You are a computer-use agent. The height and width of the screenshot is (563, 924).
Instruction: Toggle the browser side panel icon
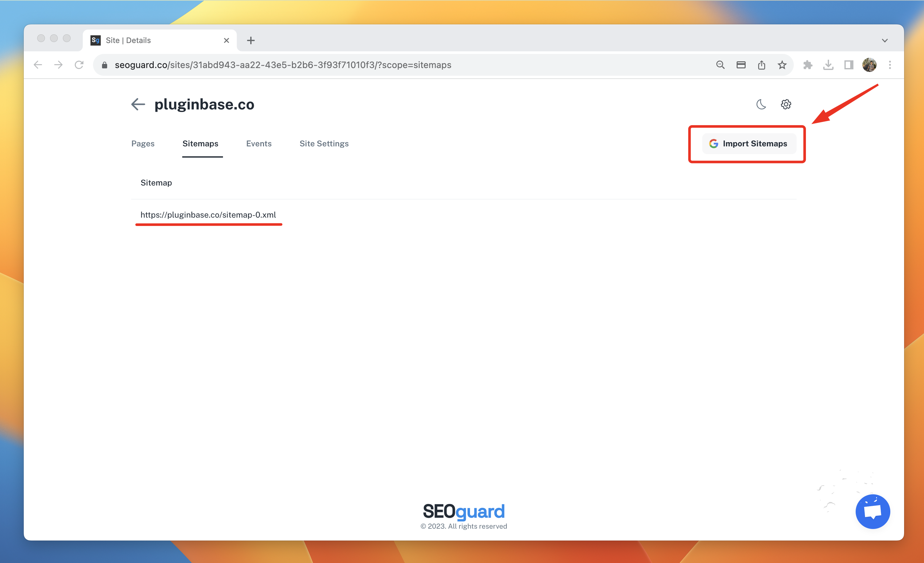coord(849,65)
